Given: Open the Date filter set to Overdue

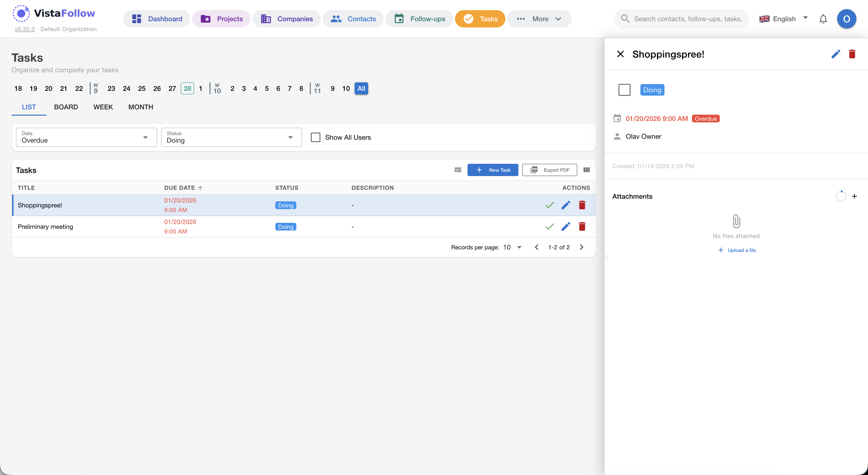Looking at the screenshot, I should click(x=86, y=137).
